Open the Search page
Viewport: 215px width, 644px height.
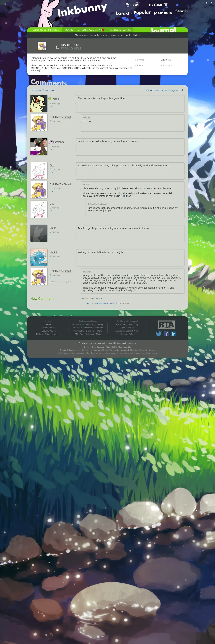tap(181, 11)
